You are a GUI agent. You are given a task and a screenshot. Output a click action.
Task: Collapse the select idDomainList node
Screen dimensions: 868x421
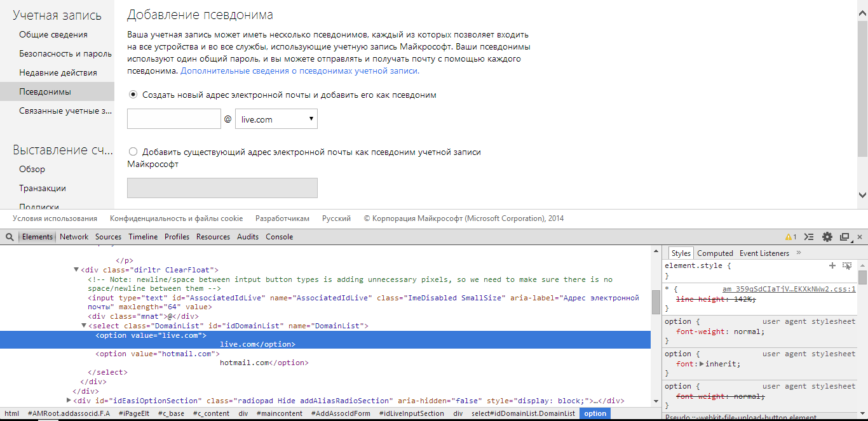[84, 326]
